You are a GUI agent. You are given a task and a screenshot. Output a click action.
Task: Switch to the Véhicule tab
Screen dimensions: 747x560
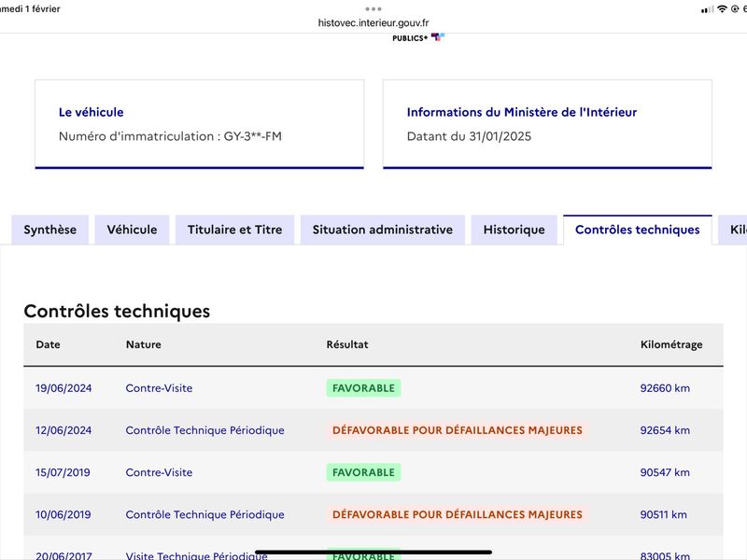(x=132, y=230)
